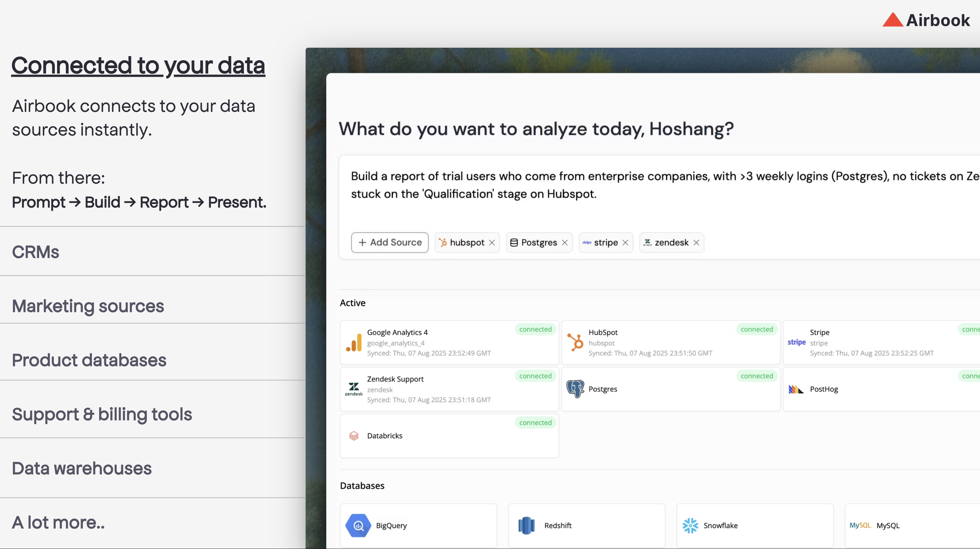Select the CRMs section
This screenshot has height=549, width=980.
click(36, 252)
